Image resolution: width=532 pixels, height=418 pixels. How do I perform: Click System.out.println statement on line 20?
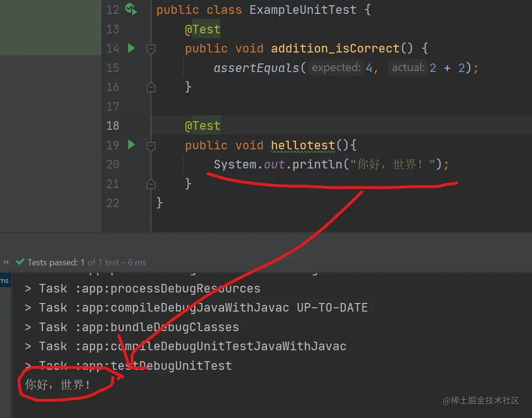(331, 165)
